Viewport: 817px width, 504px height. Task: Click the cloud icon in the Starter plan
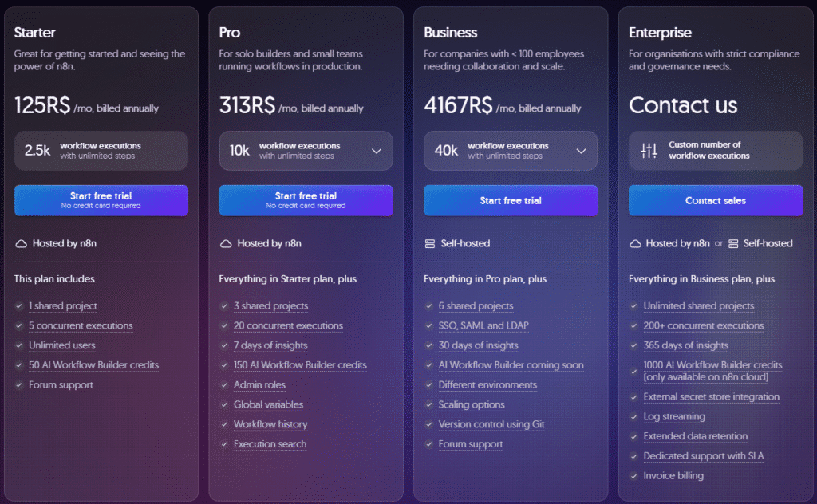(x=22, y=243)
